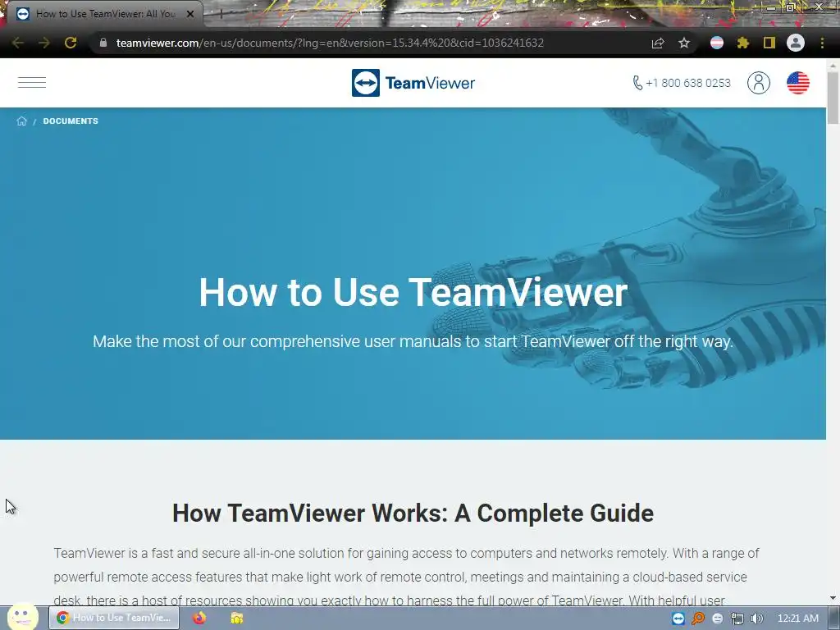Image resolution: width=840 pixels, height=630 pixels.
Task: Go forward in Chrome
Action: (44, 43)
